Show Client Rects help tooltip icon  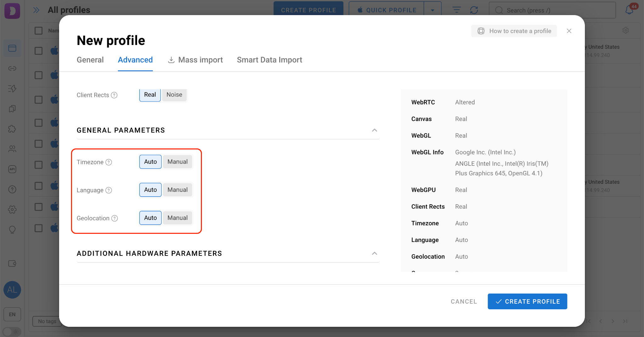click(x=114, y=95)
